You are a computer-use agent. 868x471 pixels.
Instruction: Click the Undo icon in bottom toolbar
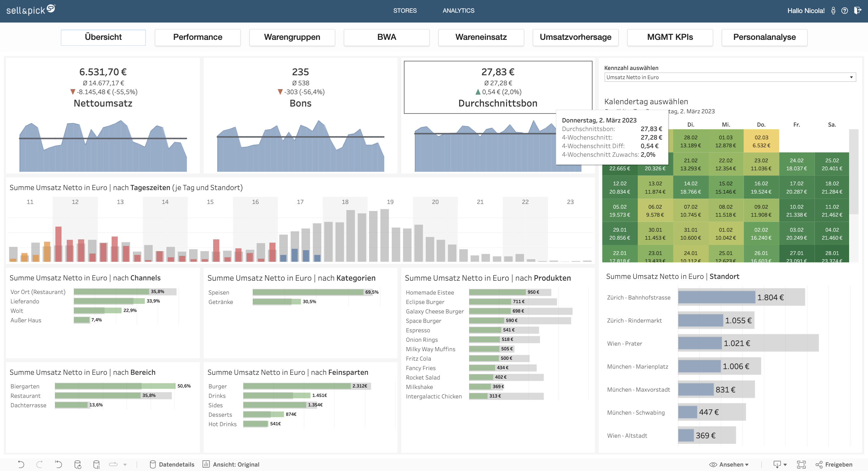pos(21,464)
